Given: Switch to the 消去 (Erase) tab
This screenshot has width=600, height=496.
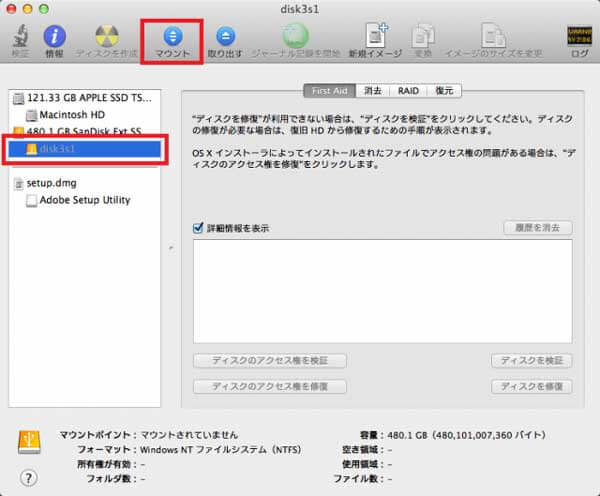Looking at the screenshot, I should [373, 90].
